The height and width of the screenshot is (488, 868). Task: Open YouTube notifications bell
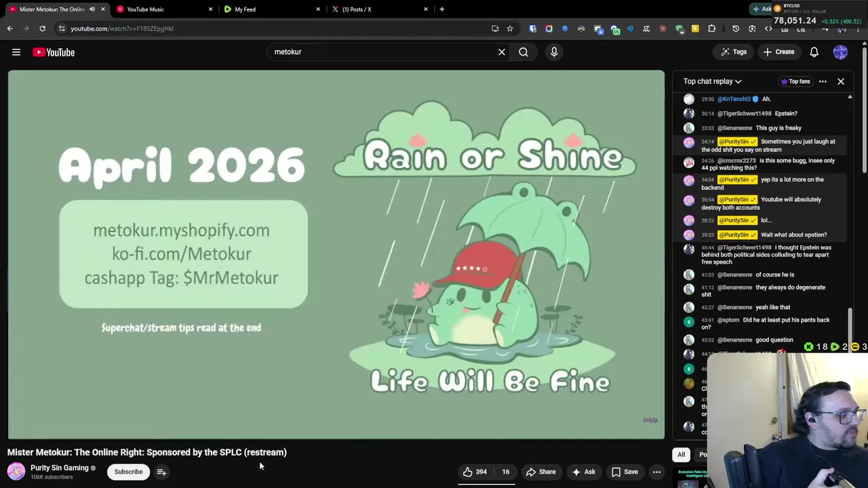(814, 52)
